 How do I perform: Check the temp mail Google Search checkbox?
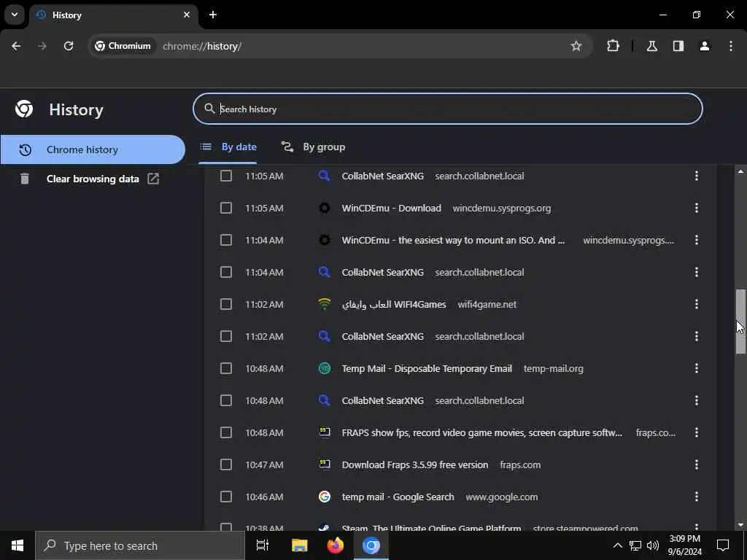pos(226,497)
